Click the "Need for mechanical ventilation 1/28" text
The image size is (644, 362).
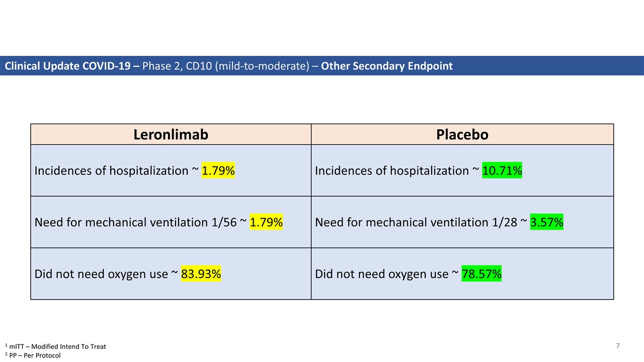pyautogui.click(x=416, y=222)
